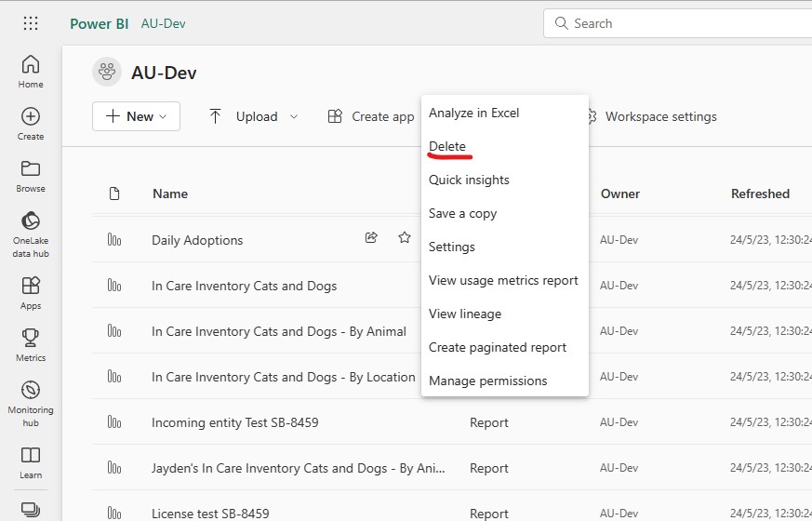Click the Create app button

point(371,116)
